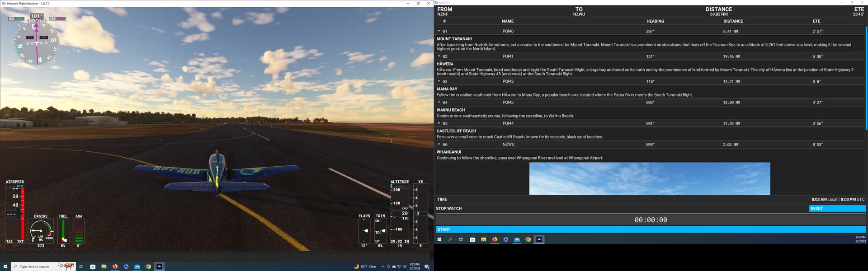Open Chrome on the second monitor taskbar
Viewport: 868px width, 271px height.
(x=528, y=239)
